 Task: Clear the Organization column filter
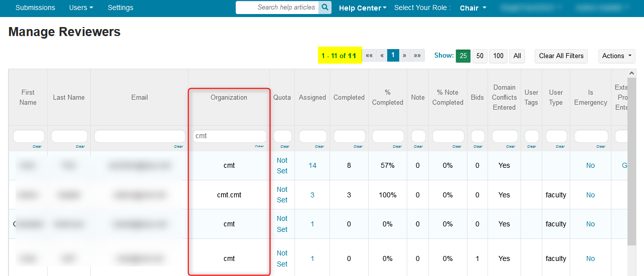point(259,146)
